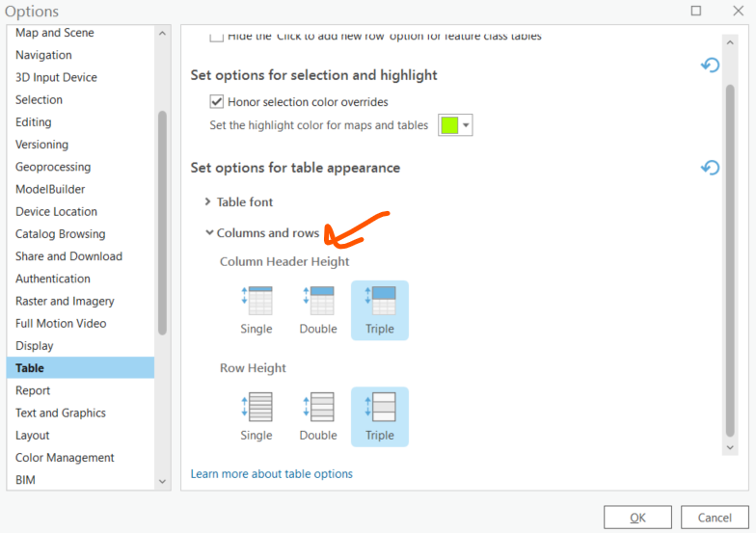This screenshot has height=533, width=756.
Task: Select Single row height icon
Action: pyautogui.click(x=256, y=407)
